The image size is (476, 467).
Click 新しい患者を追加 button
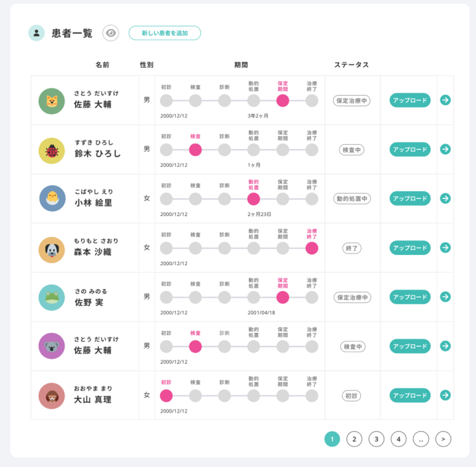[x=165, y=33]
